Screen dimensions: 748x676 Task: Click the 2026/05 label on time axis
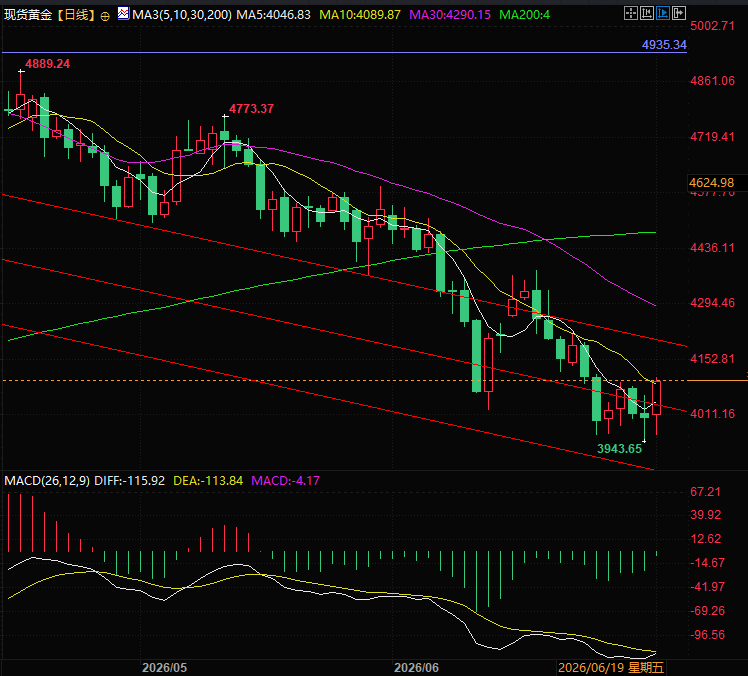click(x=165, y=667)
